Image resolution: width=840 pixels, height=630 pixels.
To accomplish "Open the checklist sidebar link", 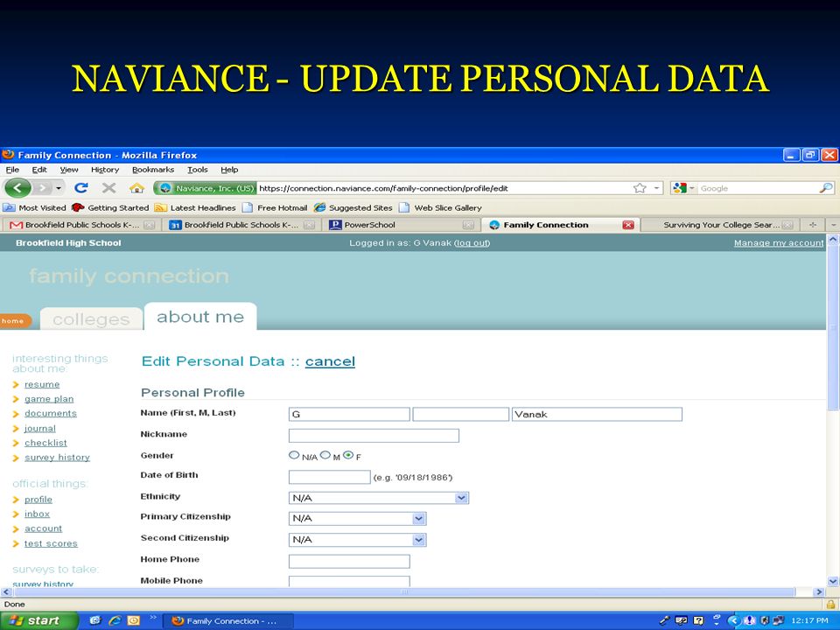I will [45, 443].
